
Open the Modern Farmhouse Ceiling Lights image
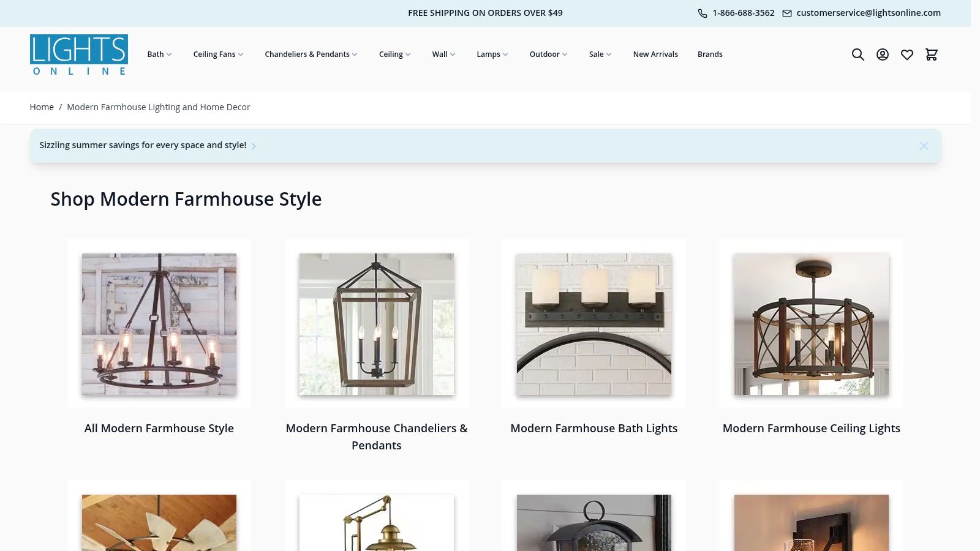tap(811, 324)
